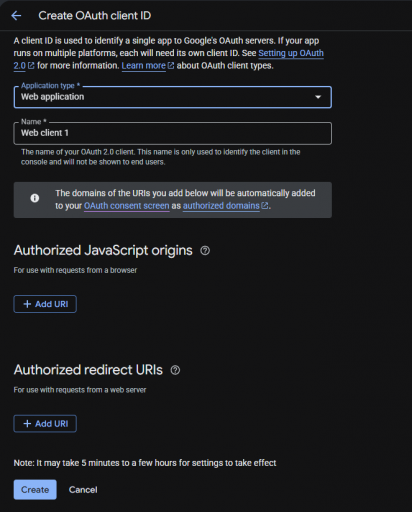Click the Create OAuth client ID title
Screen dimensions: 412x512
pyautogui.click(x=95, y=16)
